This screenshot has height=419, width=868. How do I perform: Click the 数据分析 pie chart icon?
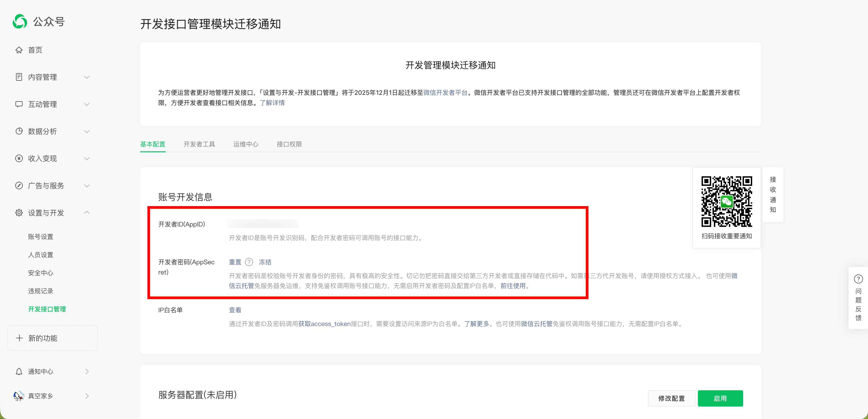pyautogui.click(x=19, y=131)
